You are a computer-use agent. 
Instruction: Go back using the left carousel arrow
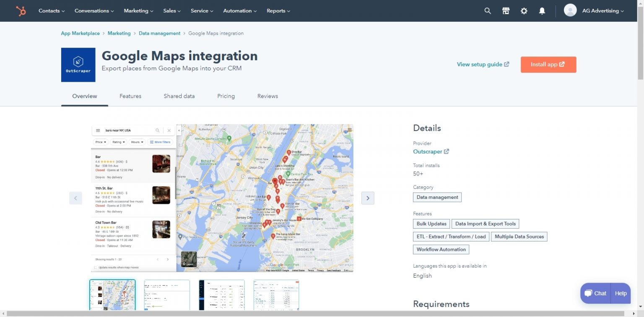tap(76, 198)
